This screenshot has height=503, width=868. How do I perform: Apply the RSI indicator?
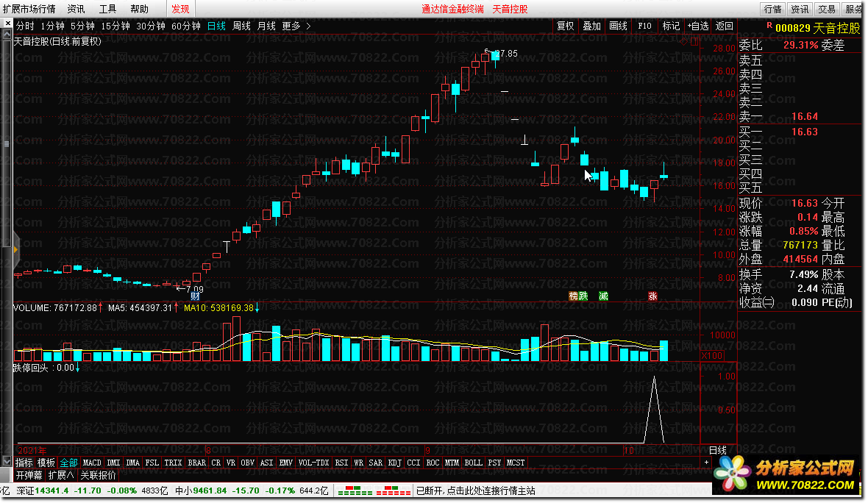[341, 463]
